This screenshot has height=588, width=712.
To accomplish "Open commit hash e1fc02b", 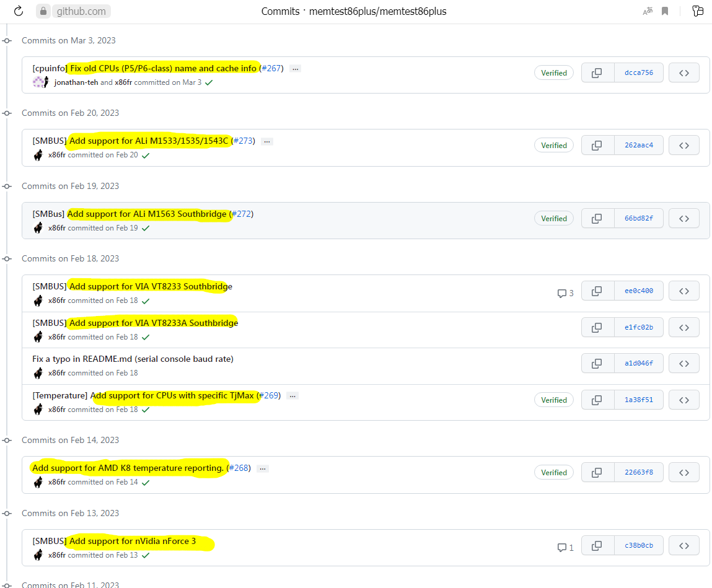I will 638,327.
